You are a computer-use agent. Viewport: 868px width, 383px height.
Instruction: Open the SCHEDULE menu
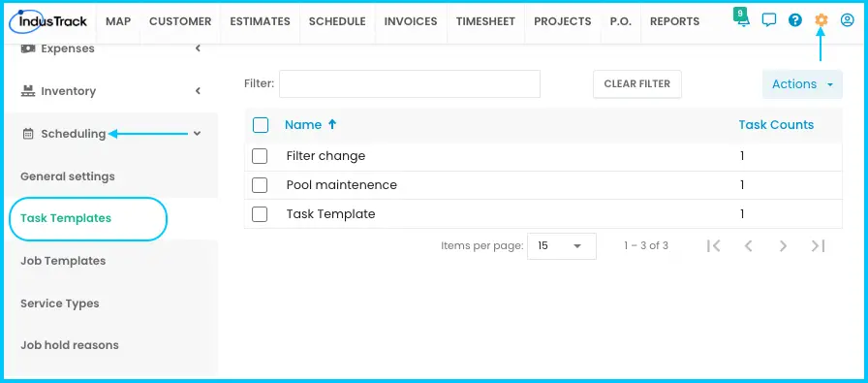click(x=337, y=21)
